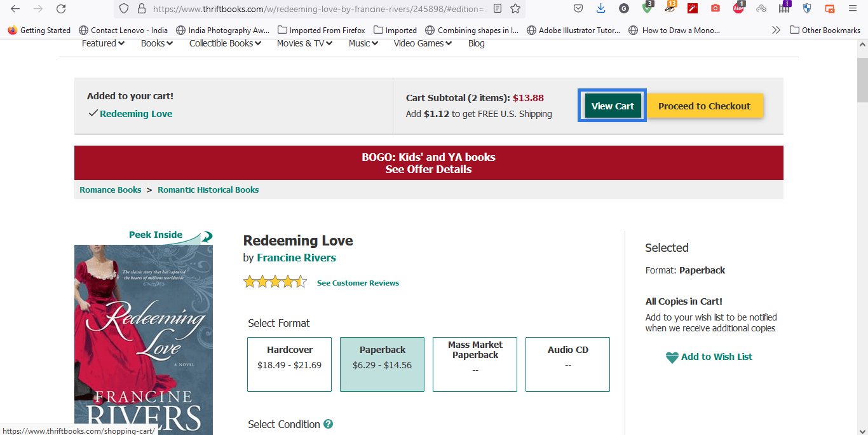Click the Peek Inside label
868x435 pixels.
[x=156, y=235]
